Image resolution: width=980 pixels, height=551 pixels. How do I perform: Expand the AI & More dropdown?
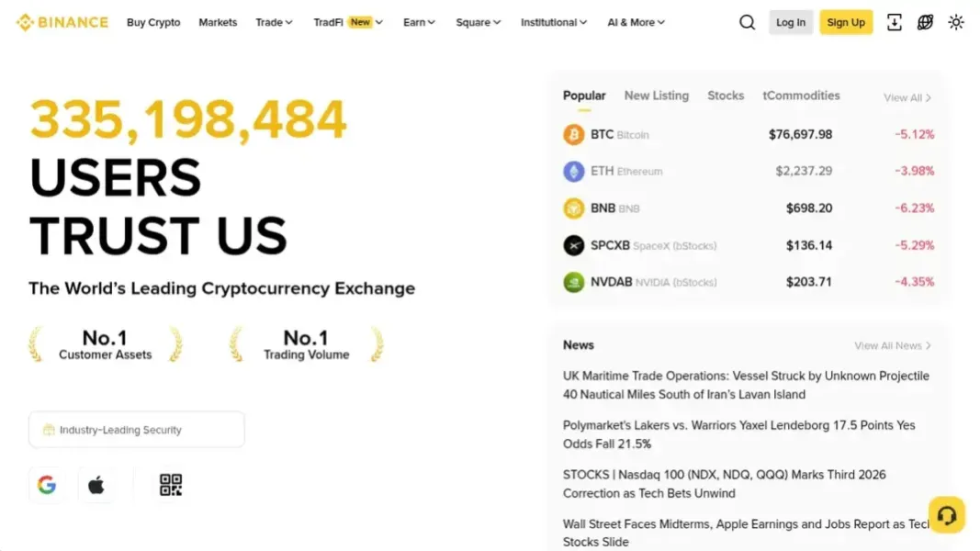point(636,22)
